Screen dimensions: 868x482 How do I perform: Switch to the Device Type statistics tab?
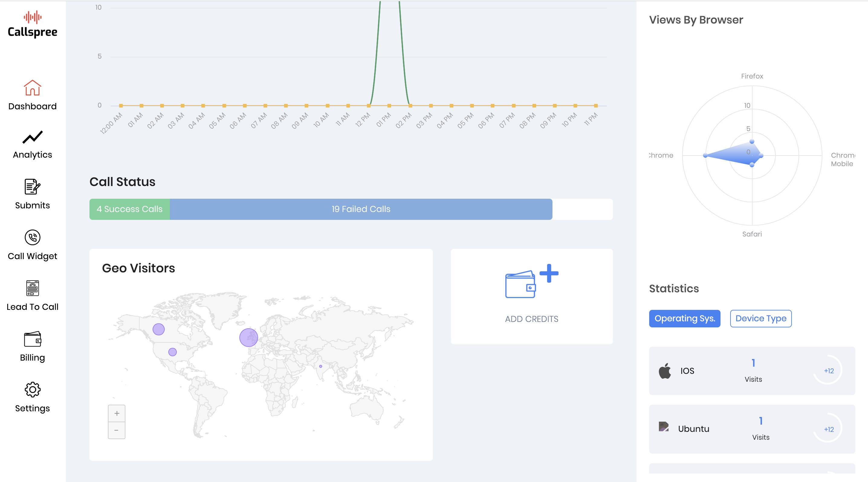point(760,318)
